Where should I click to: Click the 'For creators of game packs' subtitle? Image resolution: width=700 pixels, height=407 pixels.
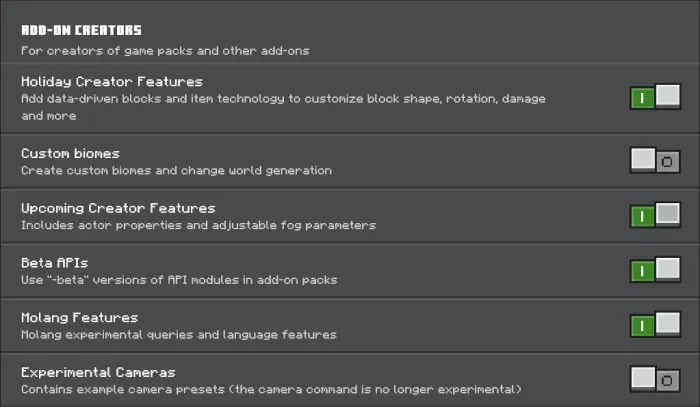pyautogui.click(x=165, y=51)
